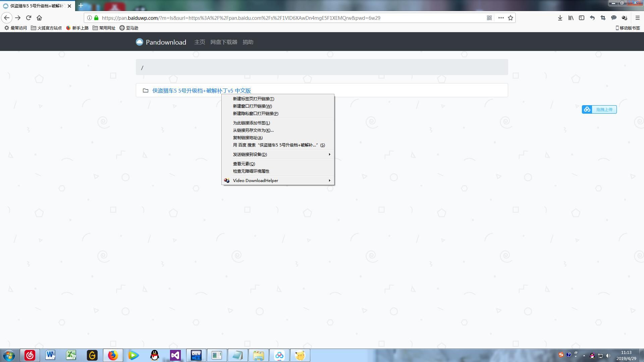
Task: Open 网盘下载器 navigation link
Action: [x=224, y=42]
